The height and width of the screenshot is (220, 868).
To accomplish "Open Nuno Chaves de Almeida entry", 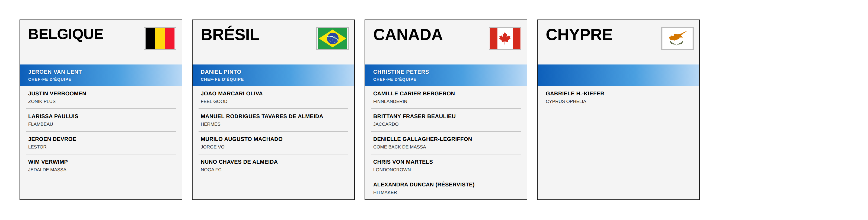I will click(273, 166).
